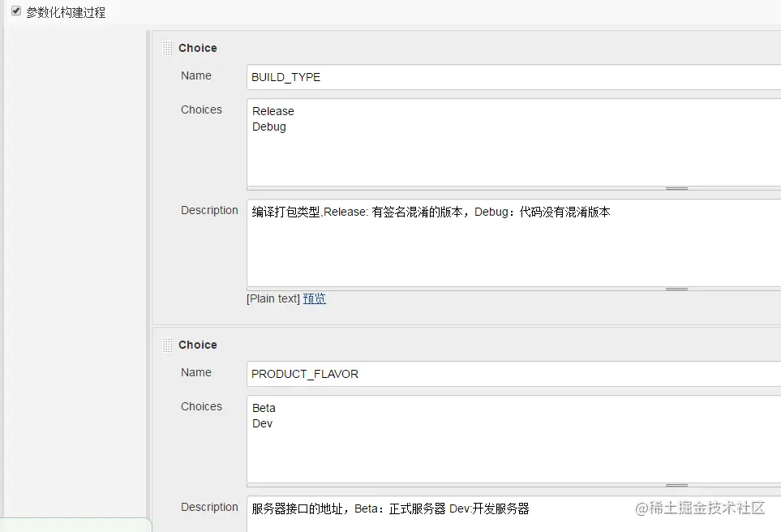Uncheck the 参数化构建过程 checkbox
Viewport: 781px width, 532px height.
16,11
